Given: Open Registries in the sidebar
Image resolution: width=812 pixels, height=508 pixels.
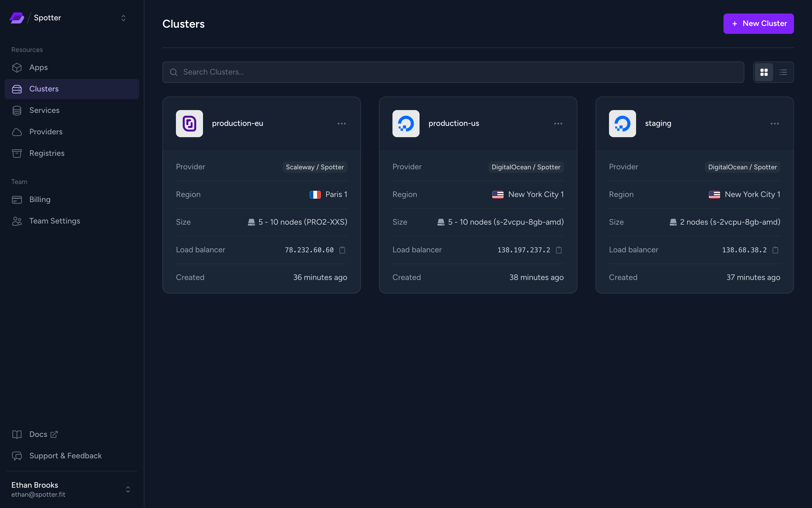Looking at the screenshot, I should pyautogui.click(x=72, y=154).
